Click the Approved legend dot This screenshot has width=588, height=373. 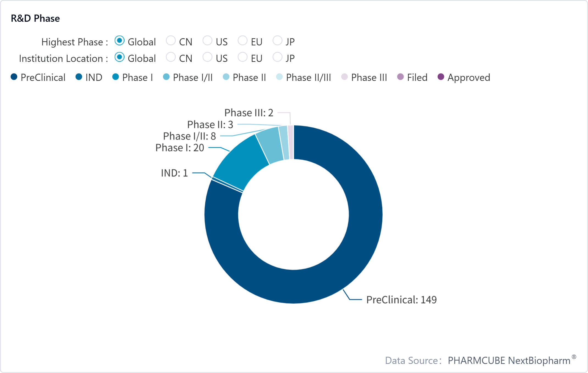[x=441, y=77]
